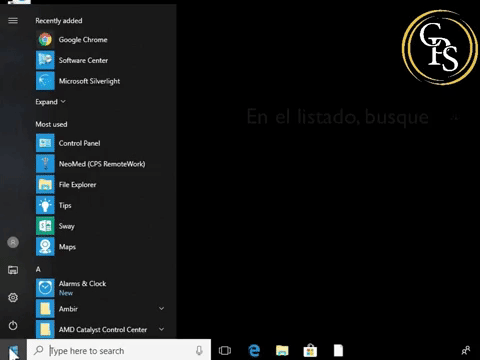Click the Windows Start button
The width and height of the screenshot is (480, 360).
(13, 350)
